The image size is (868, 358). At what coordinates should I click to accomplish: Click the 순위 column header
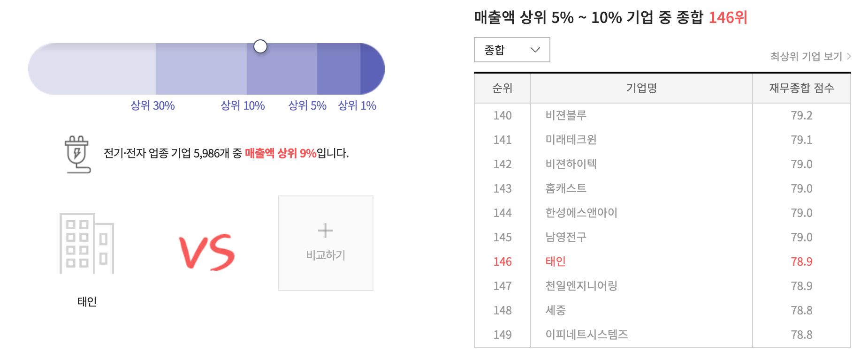pos(502,88)
